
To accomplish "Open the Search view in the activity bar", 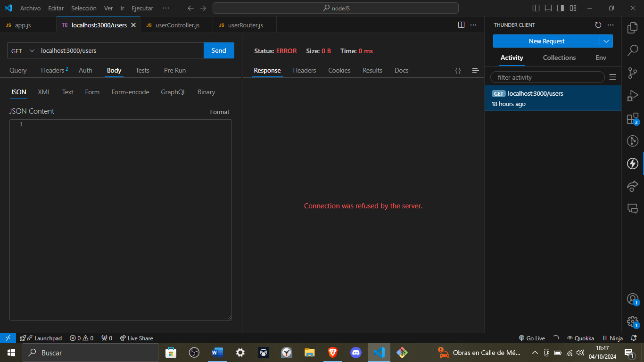I will (x=632, y=50).
